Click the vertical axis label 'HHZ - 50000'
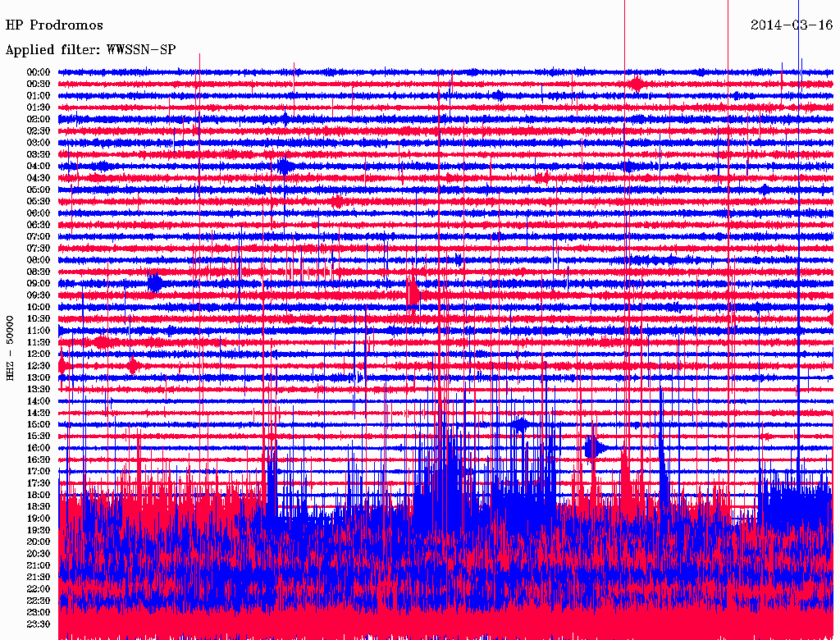Viewport: 840px width, 640px height. point(10,348)
